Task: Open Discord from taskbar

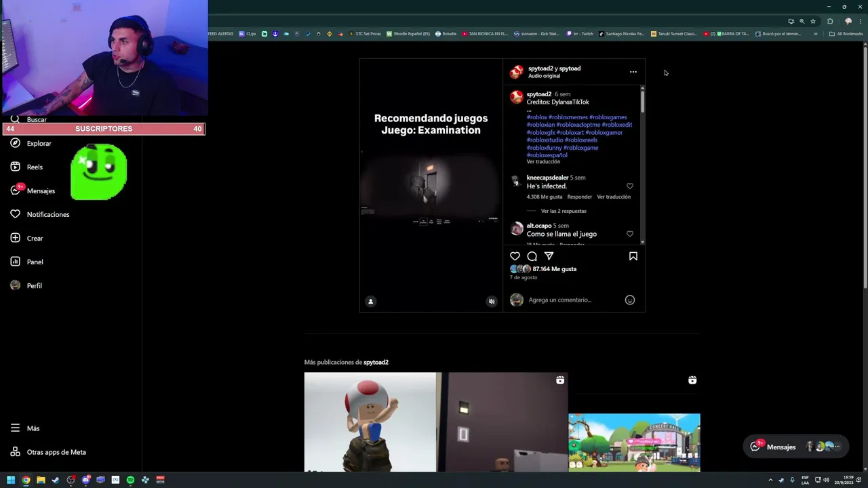Action: tap(85, 480)
